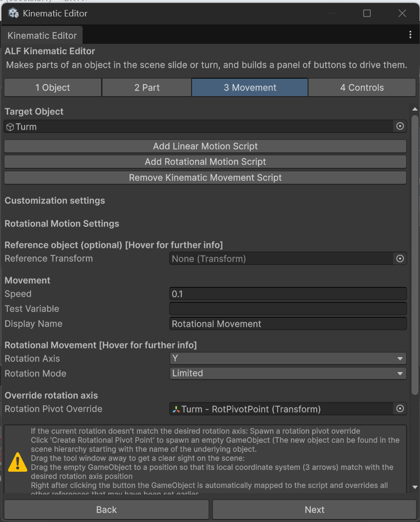Open the Kinematic Editor tab options menu
Viewport: 420px width, 522px height.
tap(411, 35)
